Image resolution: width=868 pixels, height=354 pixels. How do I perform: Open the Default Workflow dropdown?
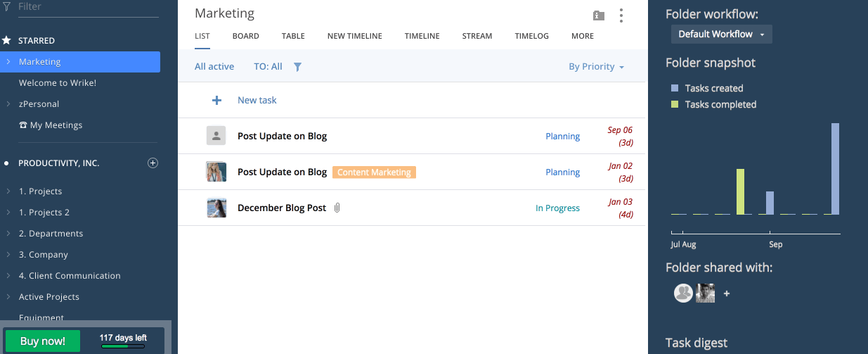[721, 34]
